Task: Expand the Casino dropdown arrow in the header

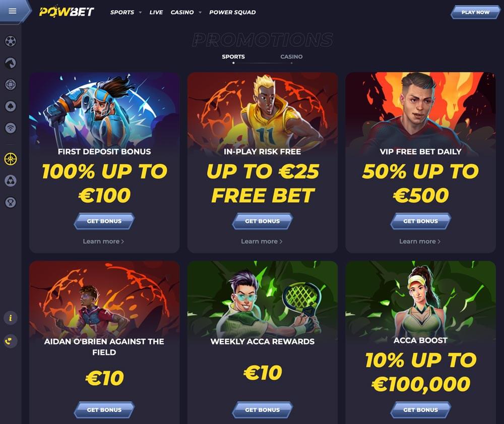Action: [x=200, y=13]
